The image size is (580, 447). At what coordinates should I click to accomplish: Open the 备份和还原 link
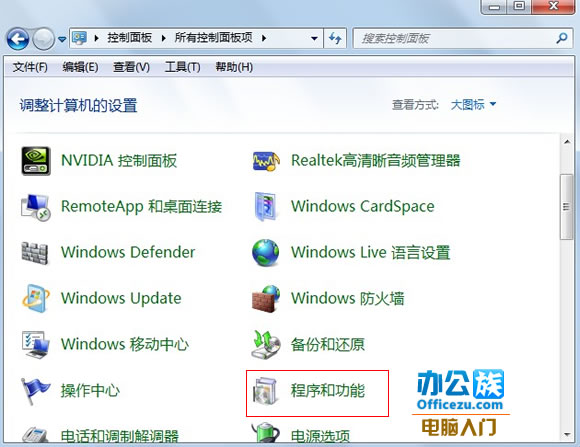pyautogui.click(x=328, y=345)
